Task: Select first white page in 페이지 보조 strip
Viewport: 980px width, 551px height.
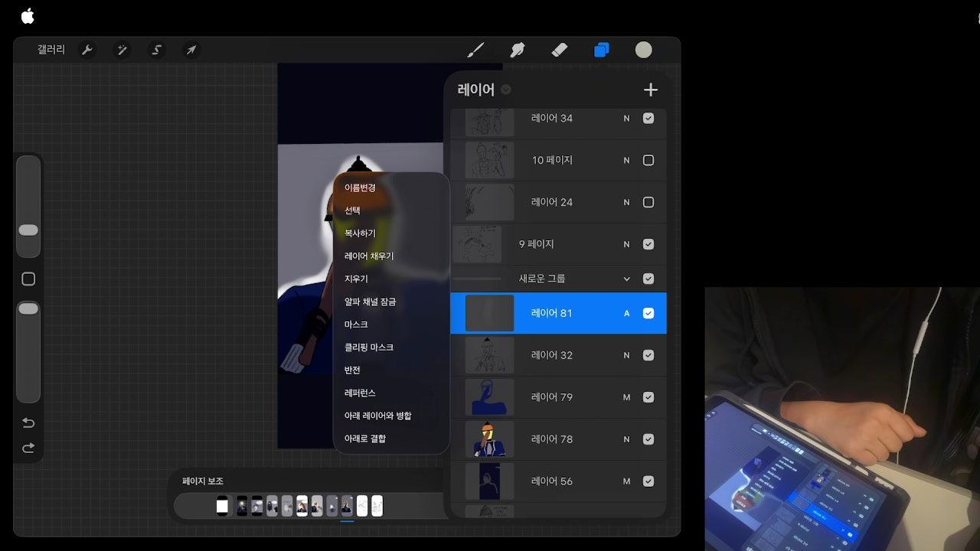Action: pos(222,506)
